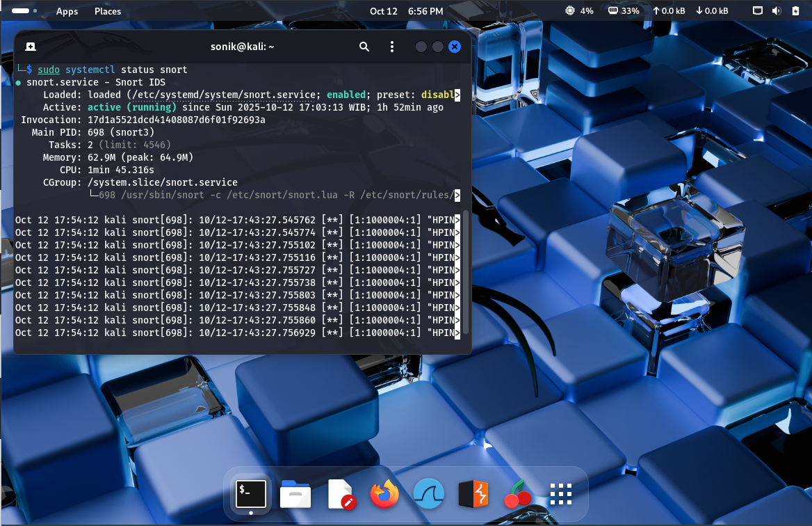This screenshot has height=526, width=812.
Task: Open the Files manager in the dock
Action: [295, 495]
